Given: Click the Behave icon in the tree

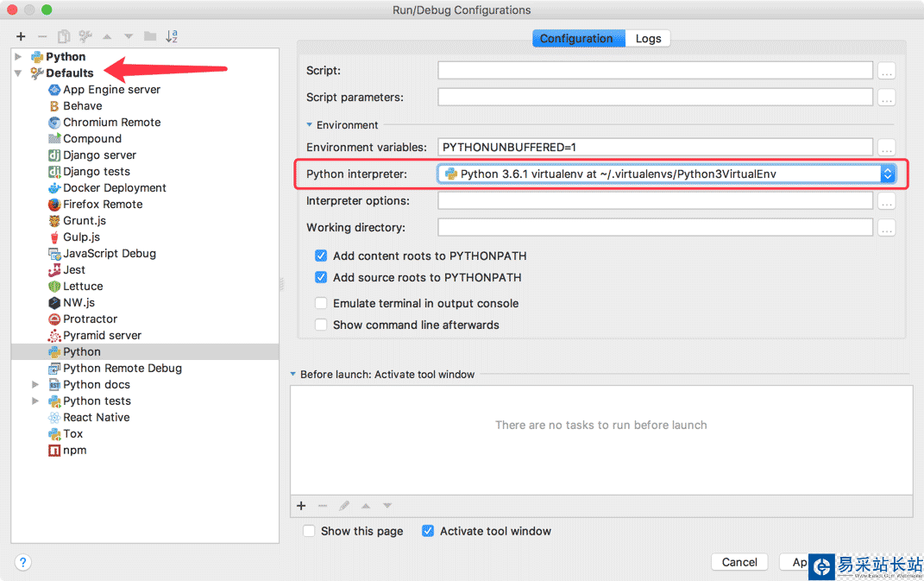Looking at the screenshot, I should click(x=54, y=106).
